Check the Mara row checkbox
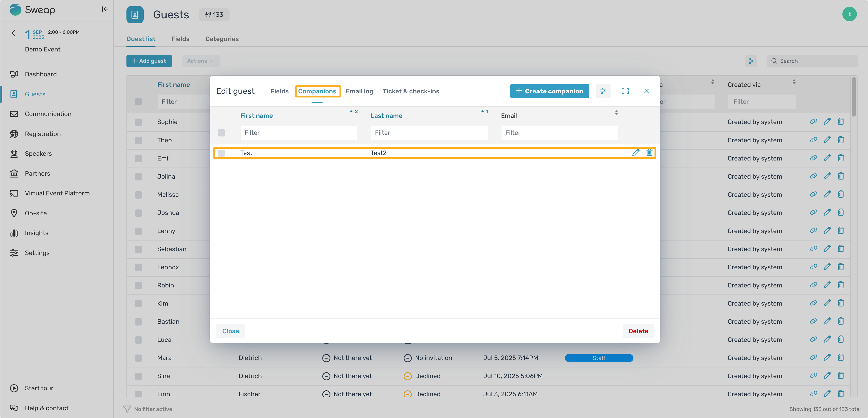This screenshot has width=868, height=418. tap(138, 358)
